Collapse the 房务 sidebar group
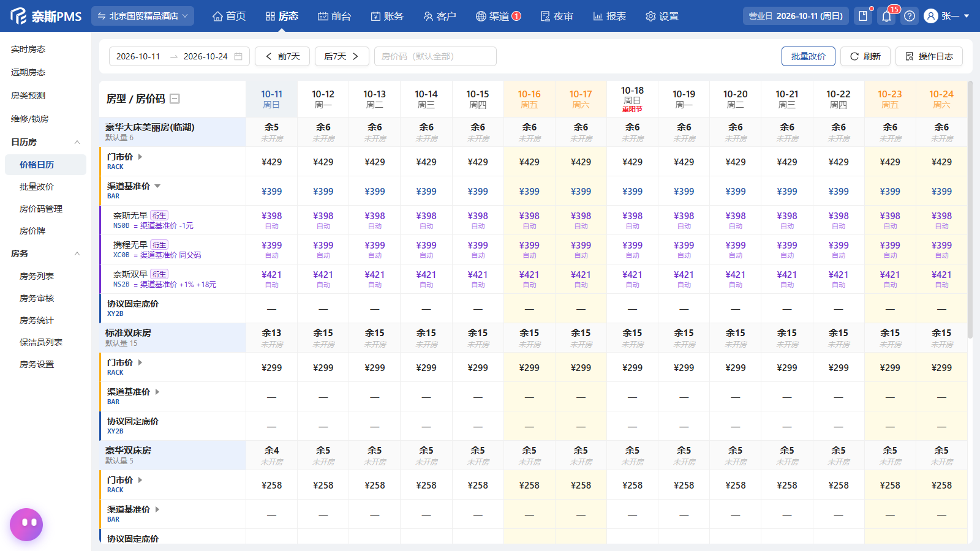Viewport: 980px width, 551px height. (x=77, y=253)
